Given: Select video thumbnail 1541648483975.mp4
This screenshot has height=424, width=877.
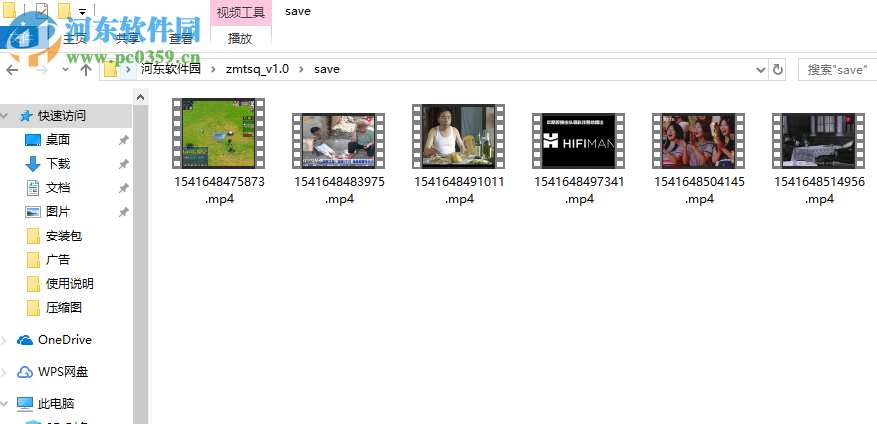Looking at the screenshot, I should click(338, 141).
